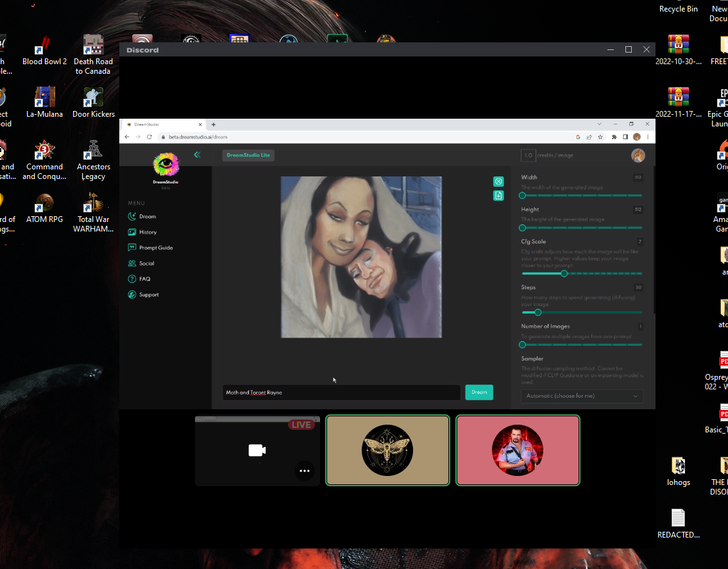This screenshot has height=569, width=728.
Task: Click the browser forward arrow
Action: click(x=138, y=137)
